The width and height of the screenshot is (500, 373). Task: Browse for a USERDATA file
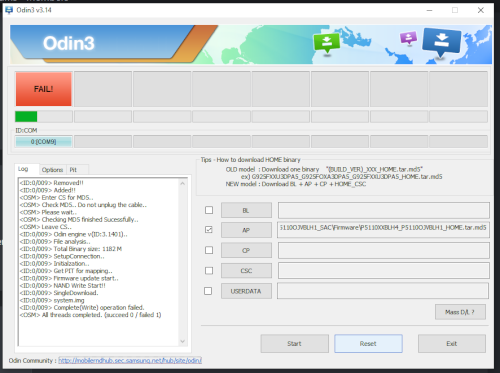click(x=246, y=291)
